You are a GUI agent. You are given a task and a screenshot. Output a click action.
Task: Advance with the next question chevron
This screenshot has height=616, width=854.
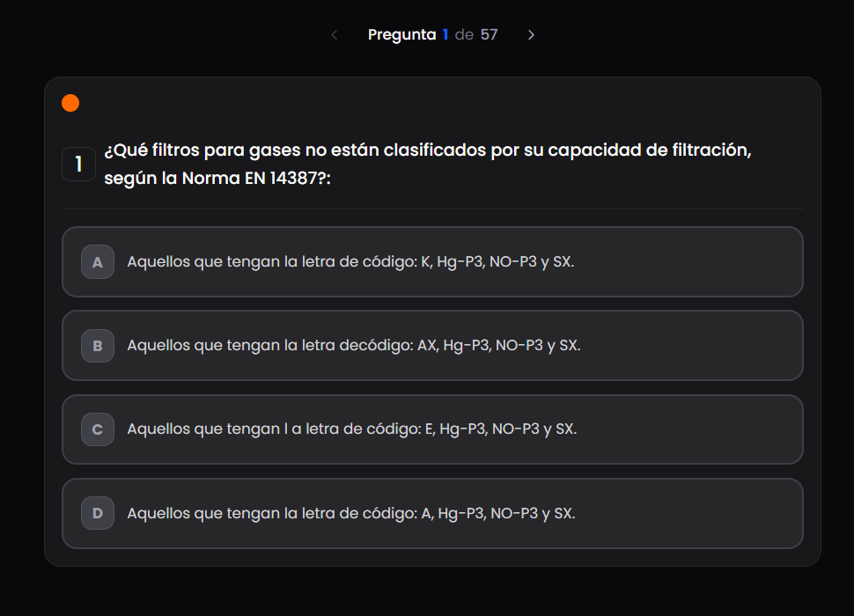(531, 35)
